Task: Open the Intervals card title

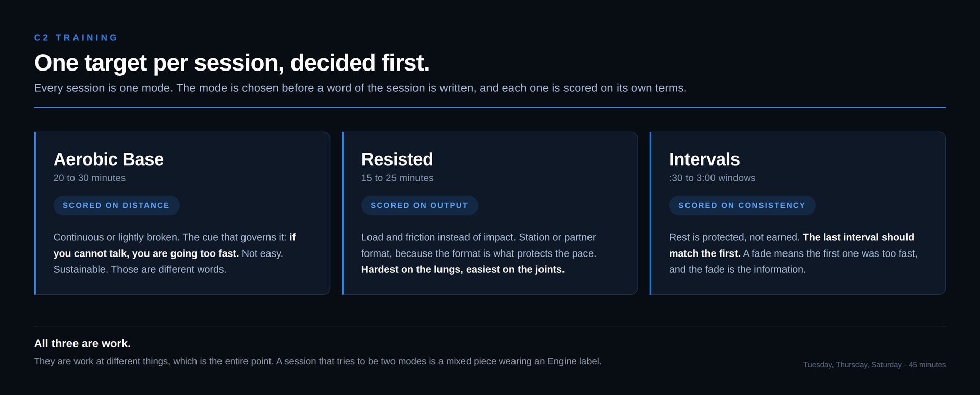Action: coord(704,159)
